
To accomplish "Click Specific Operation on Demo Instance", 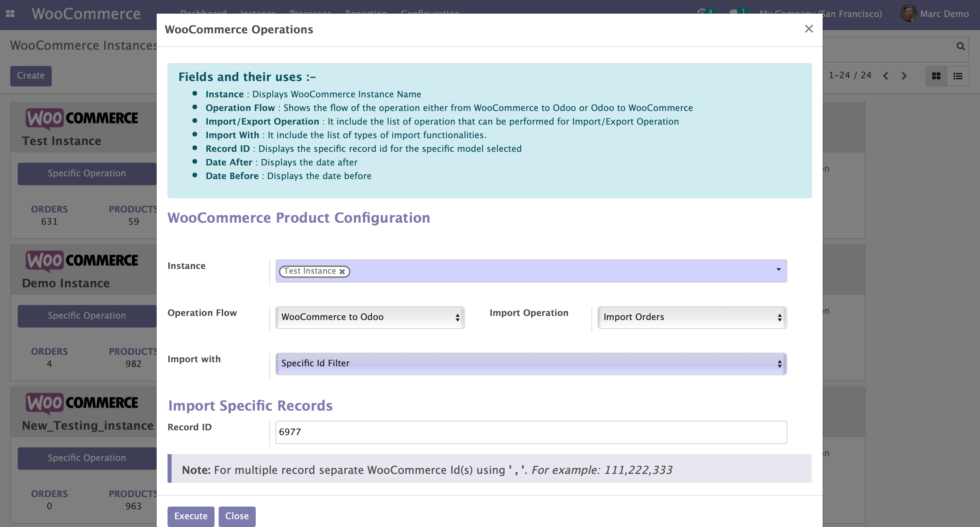I will click(x=86, y=316).
